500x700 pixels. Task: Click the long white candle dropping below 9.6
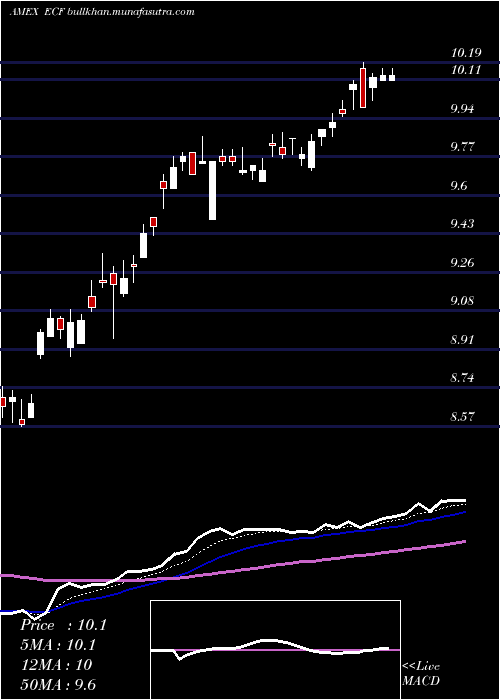[212, 190]
